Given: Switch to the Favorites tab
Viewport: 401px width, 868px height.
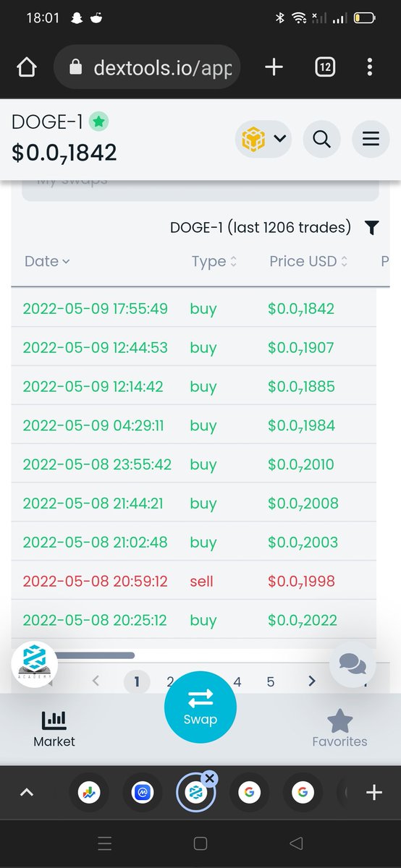Looking at the screenshot, I should click(x=339, y=728).
